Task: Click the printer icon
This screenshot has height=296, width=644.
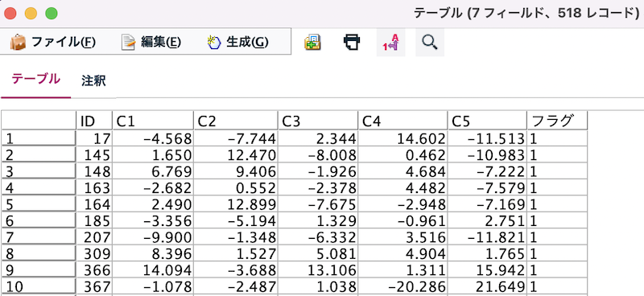Action: (352, 42)
